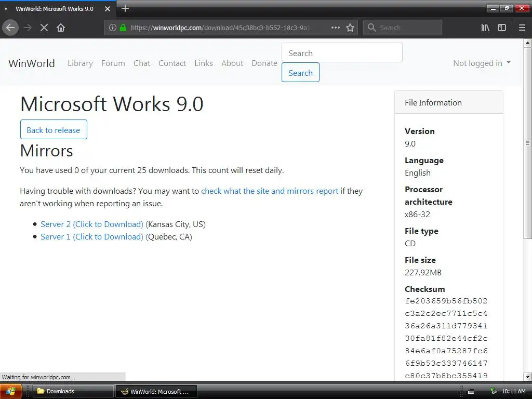
Task: Download from Server 1 Quebec
Action: click(91, 237)
